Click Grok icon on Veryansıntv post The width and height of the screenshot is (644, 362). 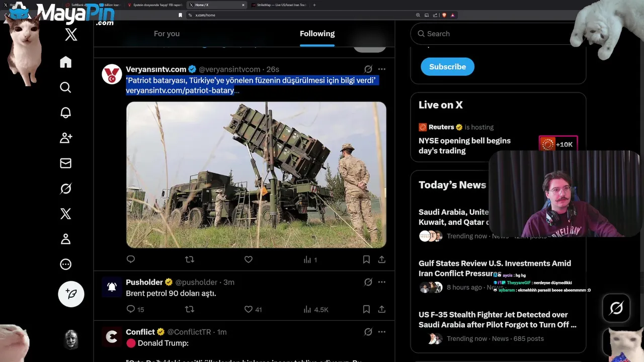point(368,69)
